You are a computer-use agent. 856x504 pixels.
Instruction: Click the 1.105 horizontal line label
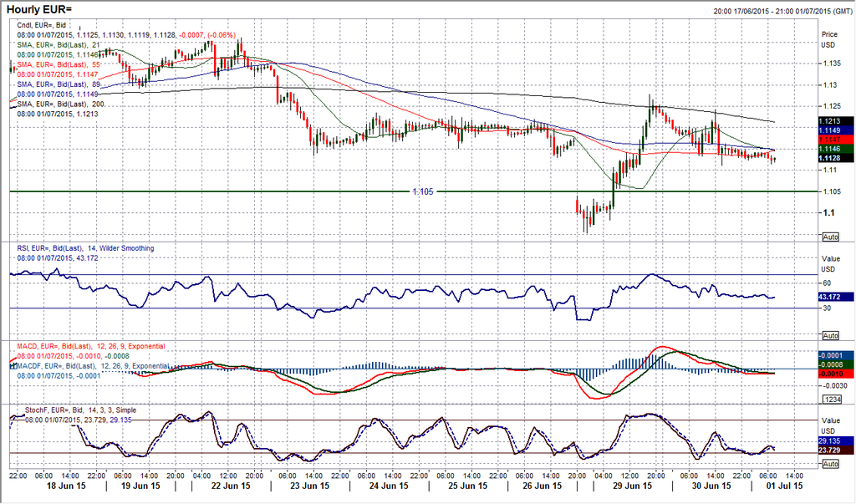tap(422, 191)
